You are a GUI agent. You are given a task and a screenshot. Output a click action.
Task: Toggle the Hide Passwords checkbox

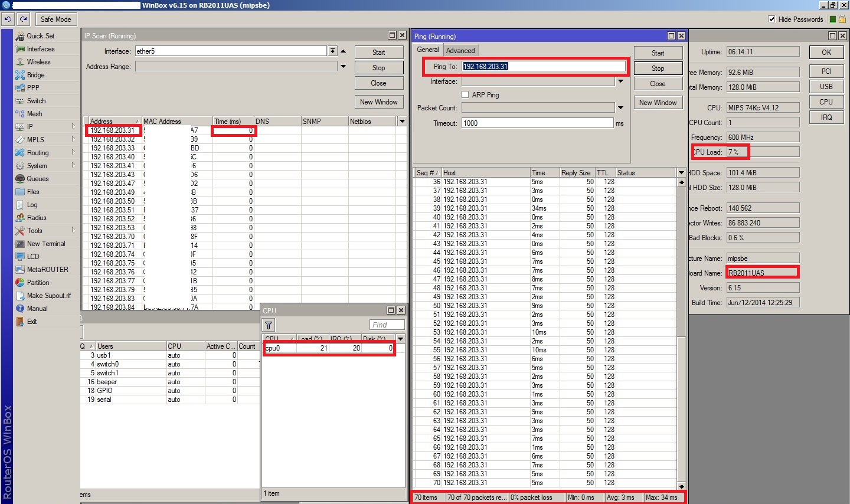(771, 19)
